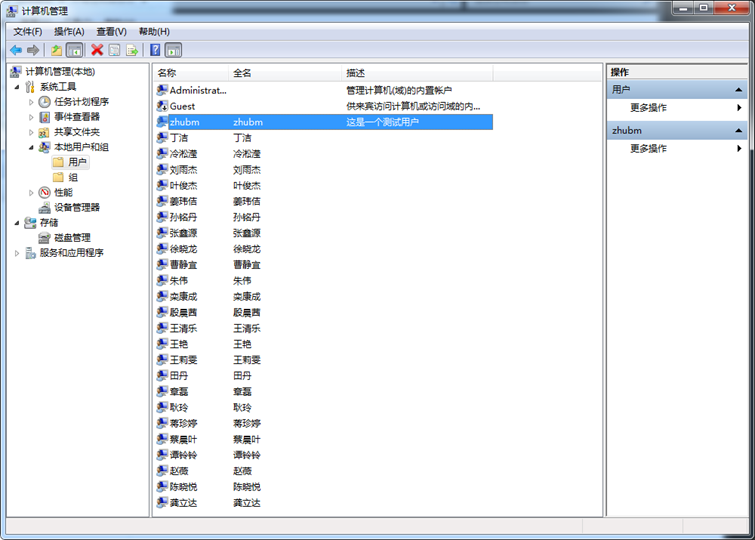Click the 磁盘管理 tree icon
755x540 pixels.
point(44,238)
